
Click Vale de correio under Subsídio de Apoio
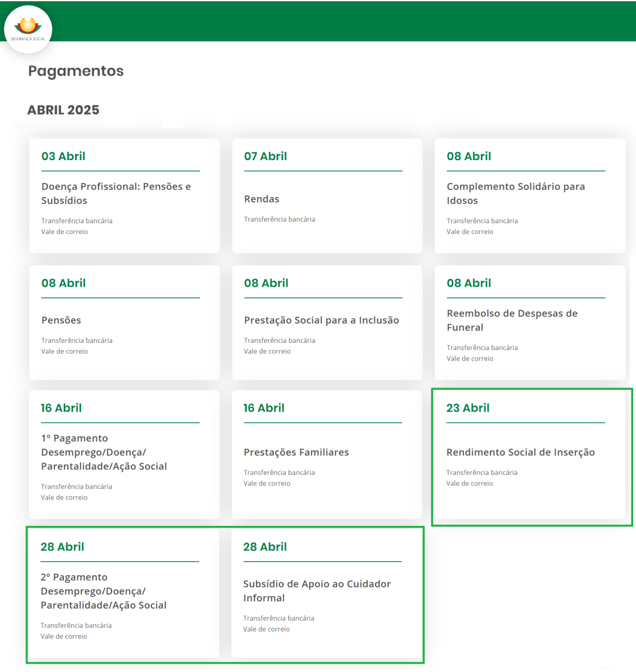[266, 629]
